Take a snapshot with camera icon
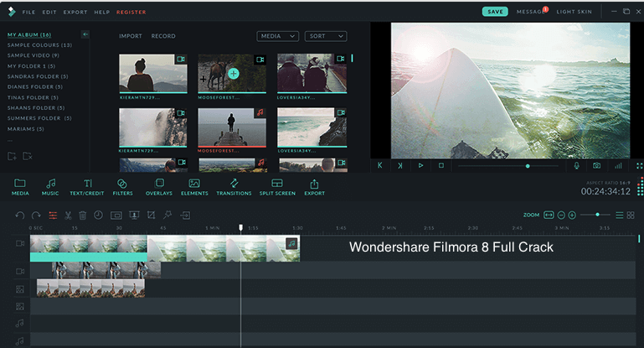The height and width of the screenshot is (348, 644). pos(596,165)
